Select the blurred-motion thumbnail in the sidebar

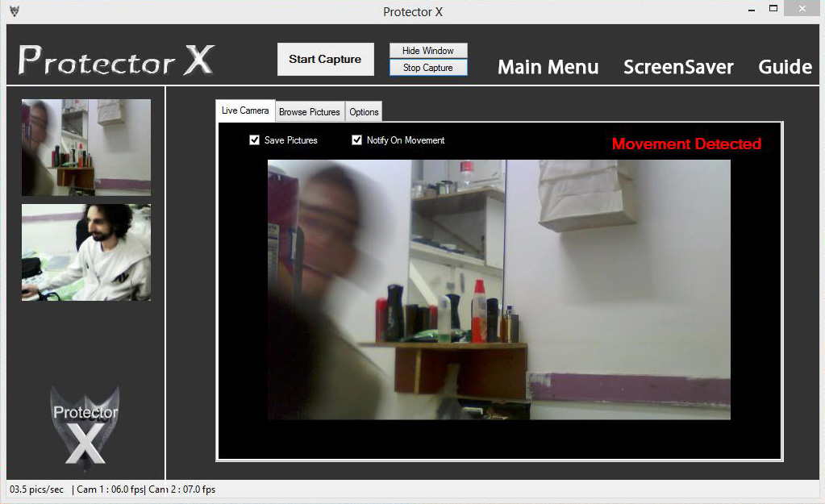86,147
